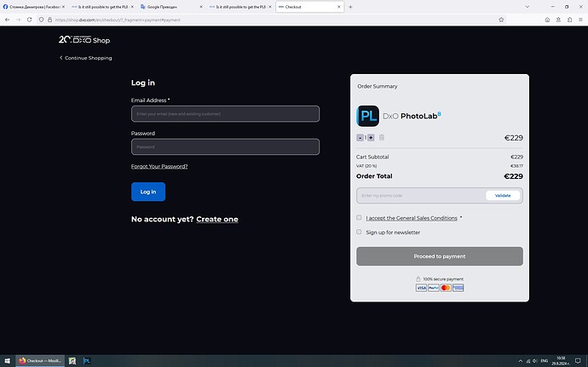Viewport: 588px width, 367px height.
Task: Click the home icon in Firefox toolbar
Action: tap(547, 20)
